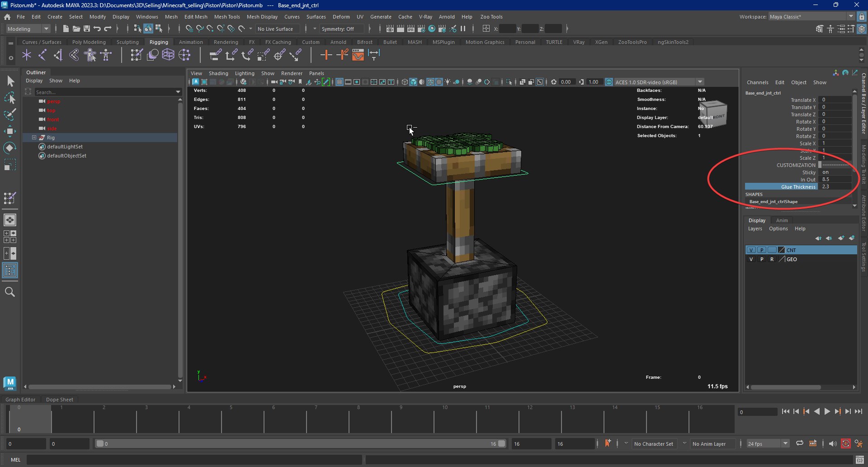Click the Set Key shelf icon
The image size is (868, 467).
326,55
